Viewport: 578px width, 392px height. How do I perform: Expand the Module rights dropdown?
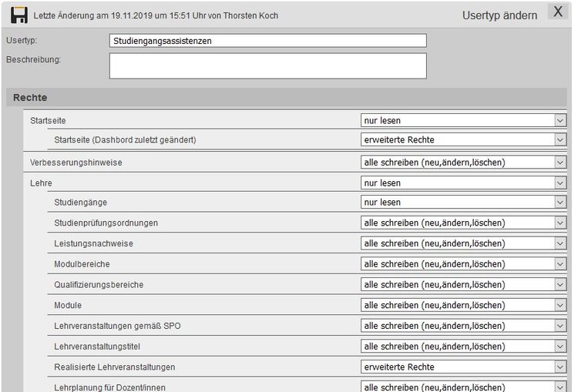463,305
